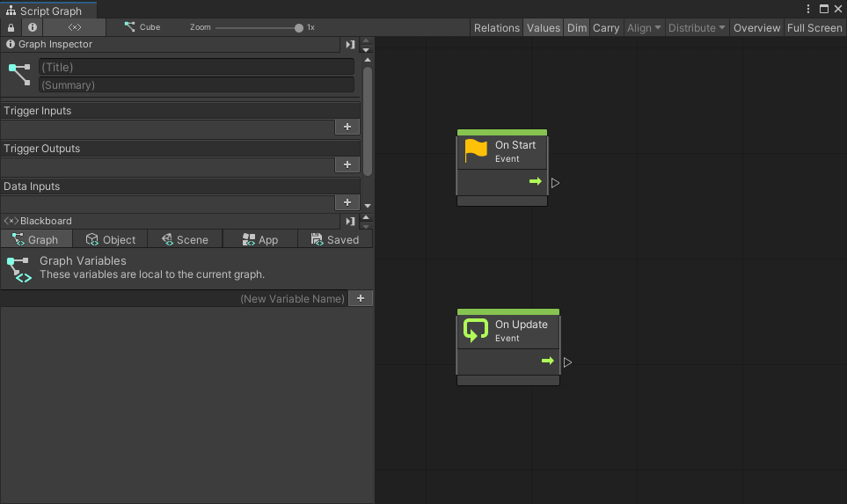The width and height of the screenshot is (847, 504).
Task: Open the Distribute dropdown
Action: pyautogui.click(x=697, y=27)
